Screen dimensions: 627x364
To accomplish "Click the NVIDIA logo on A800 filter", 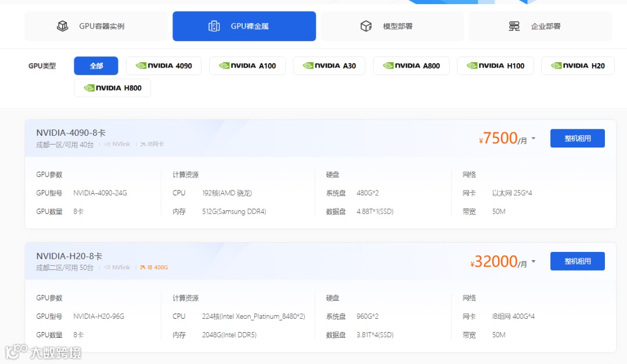I will (x=388, y=66).
